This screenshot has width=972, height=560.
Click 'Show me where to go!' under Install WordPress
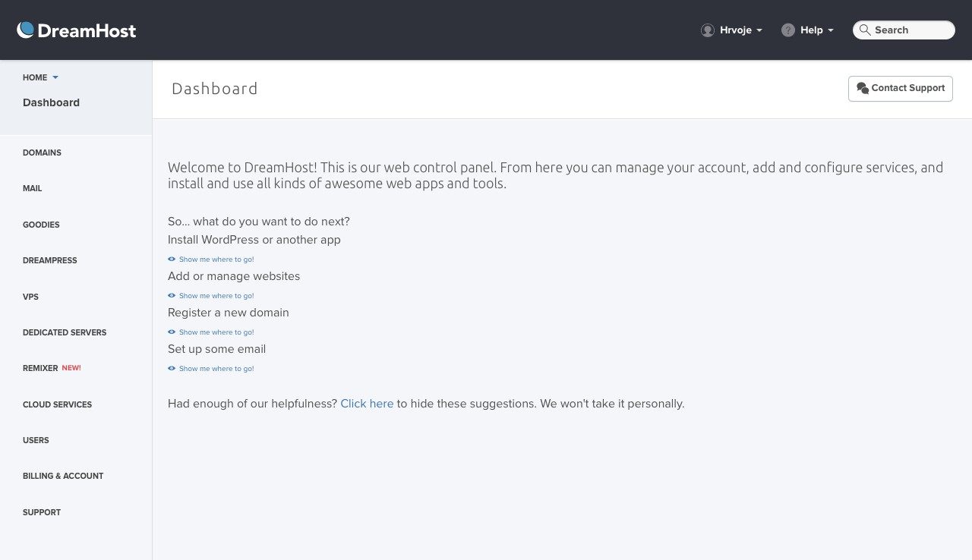pyautogui.click(x=216, y=260)
